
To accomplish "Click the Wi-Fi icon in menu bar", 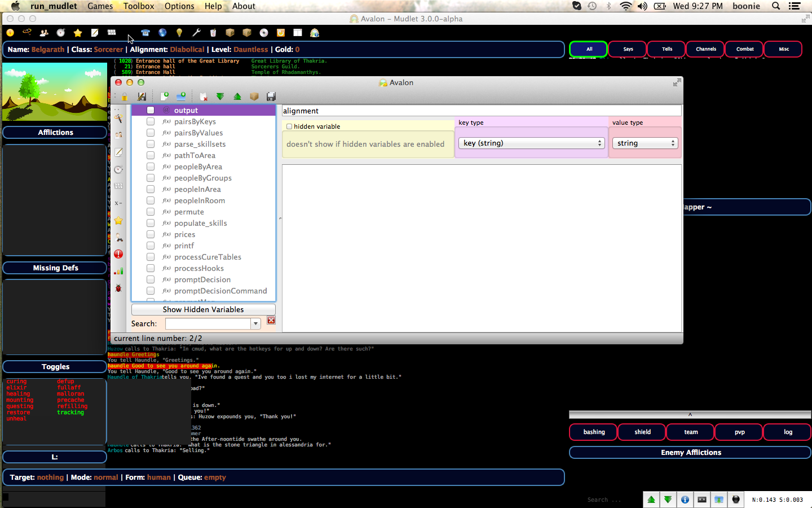I will tap(625, 6).
